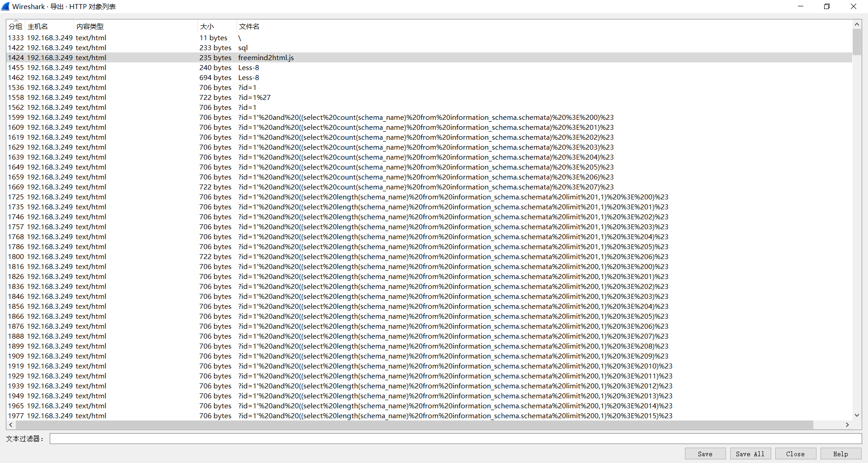Minimize the Wireshark export window
Viewport: 868px width, 463px height.
(801, 6)
